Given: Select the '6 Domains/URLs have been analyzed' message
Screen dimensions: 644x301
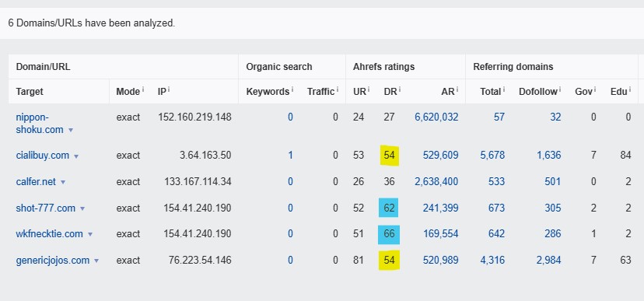Looking at the screenshot, I should click(91, 23).
